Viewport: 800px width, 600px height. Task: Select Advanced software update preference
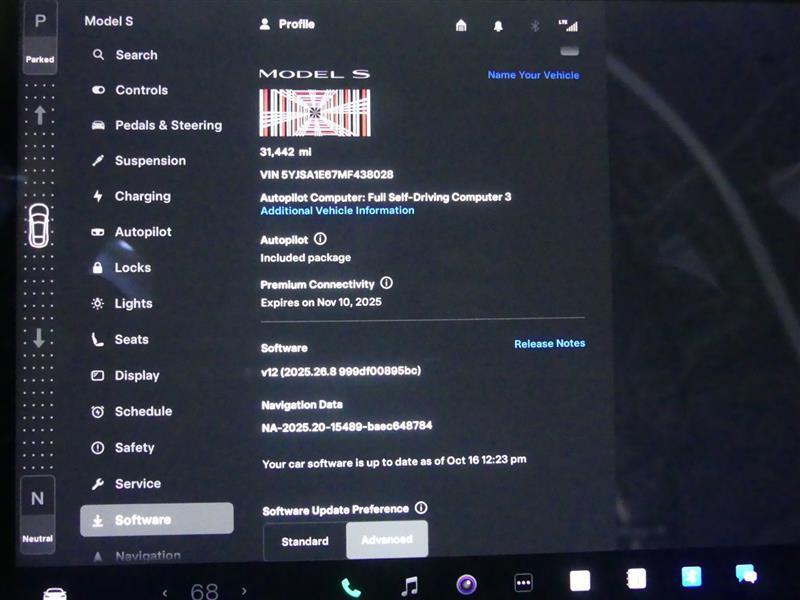click(x=387, y=540)
